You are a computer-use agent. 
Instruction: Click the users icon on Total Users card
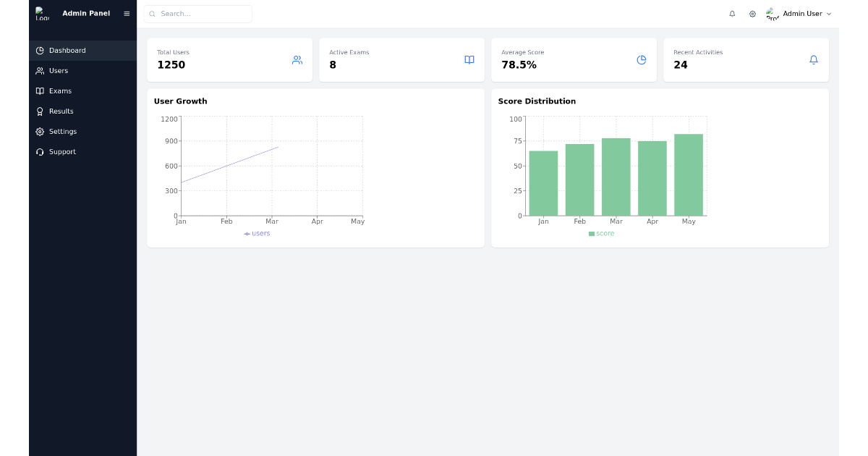pyautogui.click(x=297, y=60)
